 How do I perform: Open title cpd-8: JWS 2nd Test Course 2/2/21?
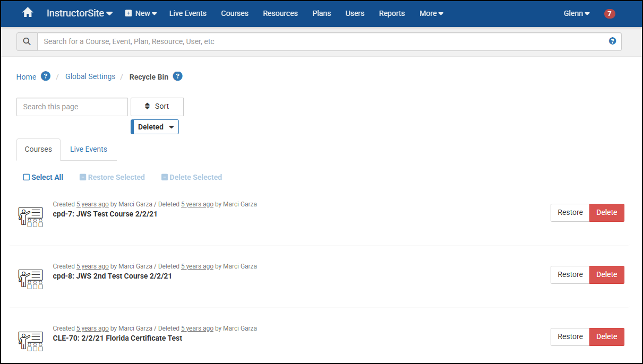pos(113,276)
